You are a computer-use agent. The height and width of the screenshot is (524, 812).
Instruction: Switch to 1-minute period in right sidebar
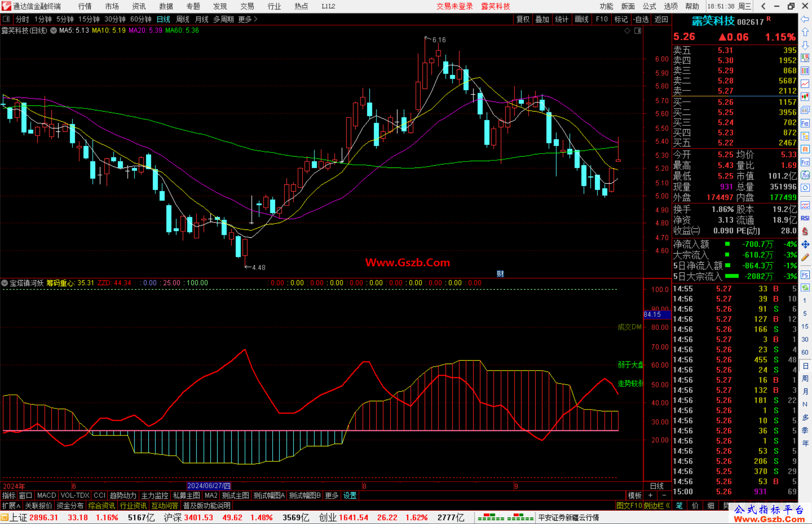(x=805, y=301)
